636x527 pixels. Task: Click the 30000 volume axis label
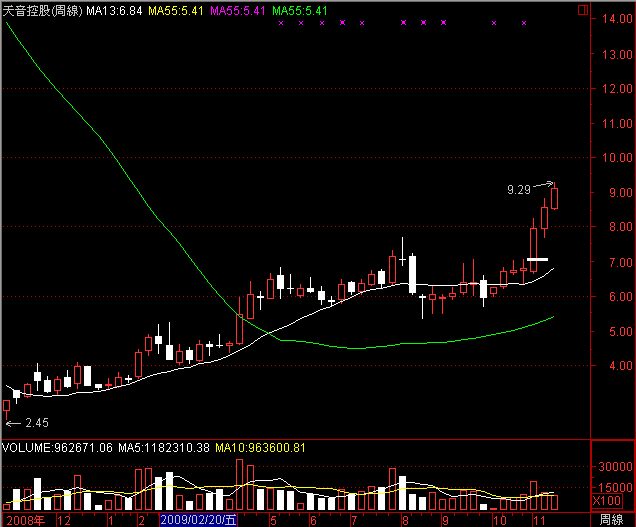(615, 467)
